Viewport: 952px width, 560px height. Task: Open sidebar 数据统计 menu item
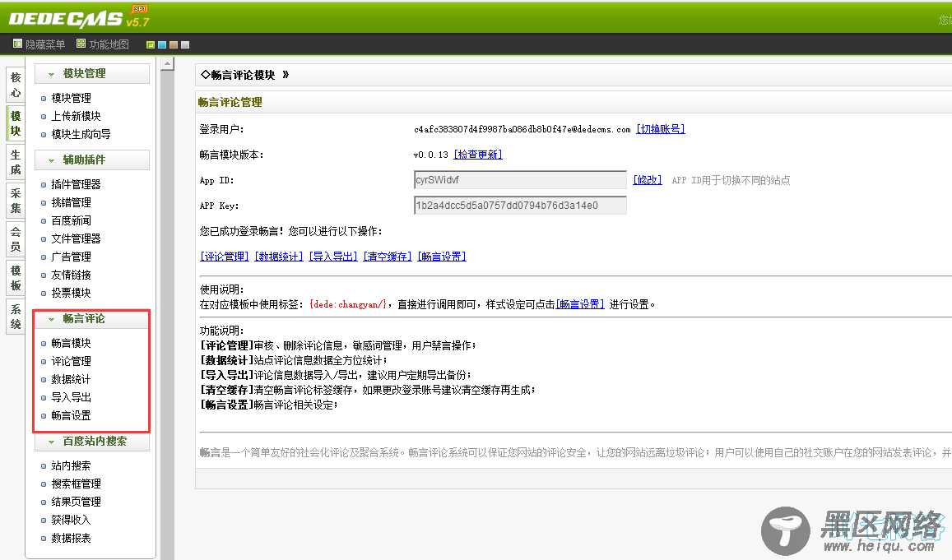click(x=71, y=379)
